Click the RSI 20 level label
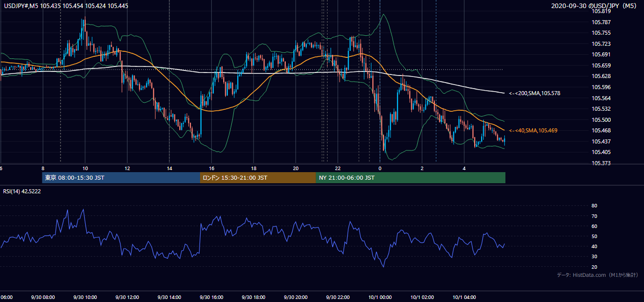644x302 pixels. 594,267
